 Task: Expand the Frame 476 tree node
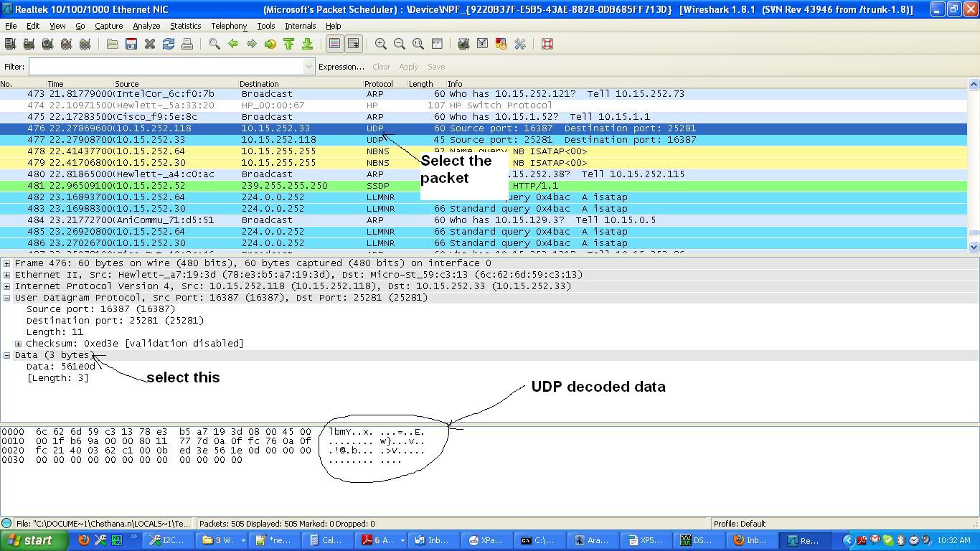coord(6,263)
